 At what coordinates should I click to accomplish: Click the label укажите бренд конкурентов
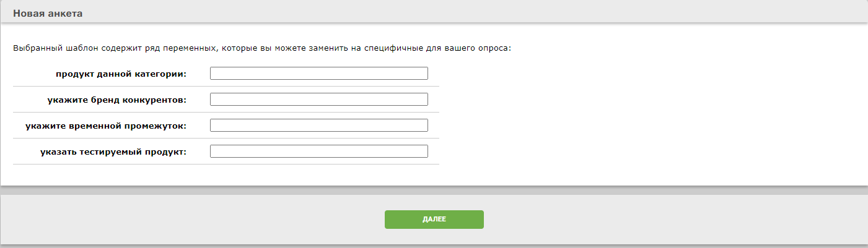(x=116, y=100)
